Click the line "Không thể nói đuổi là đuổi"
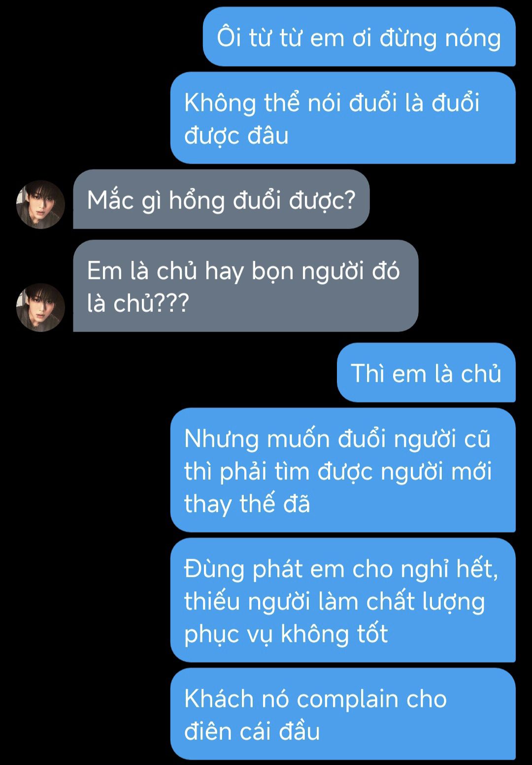Viewport: 532px width, 765px height. tap(332, 103)
